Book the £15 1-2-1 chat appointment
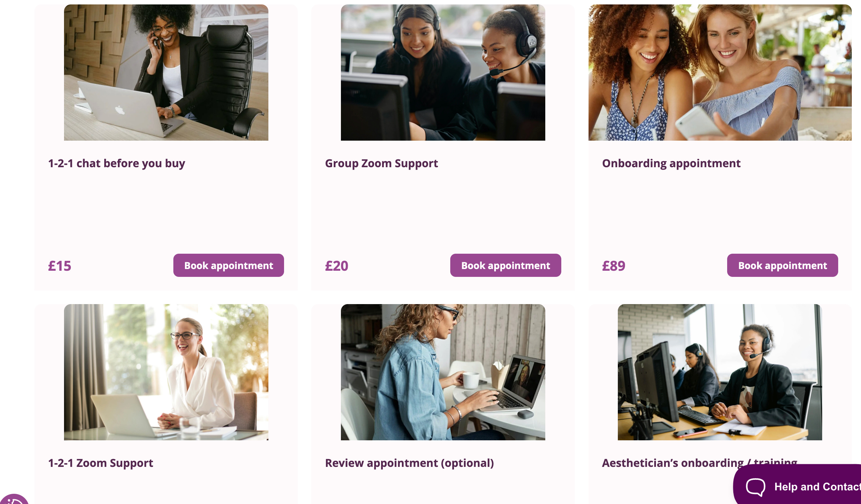This screenshot has height=504, width=861. [229, 265]
